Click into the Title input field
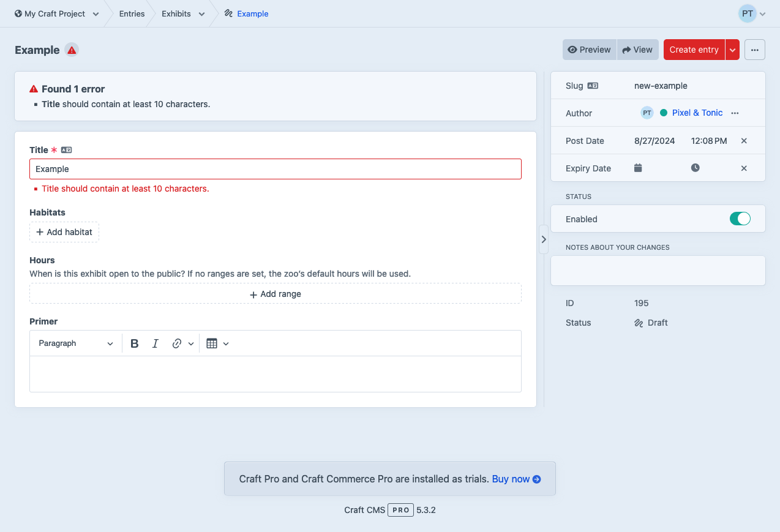780x532 pixels. (276, 169)
